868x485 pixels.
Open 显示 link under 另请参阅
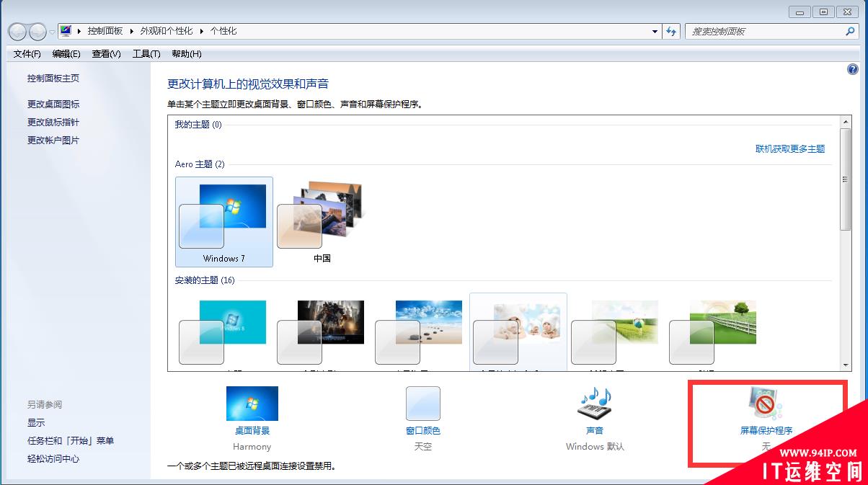point(36,422)
